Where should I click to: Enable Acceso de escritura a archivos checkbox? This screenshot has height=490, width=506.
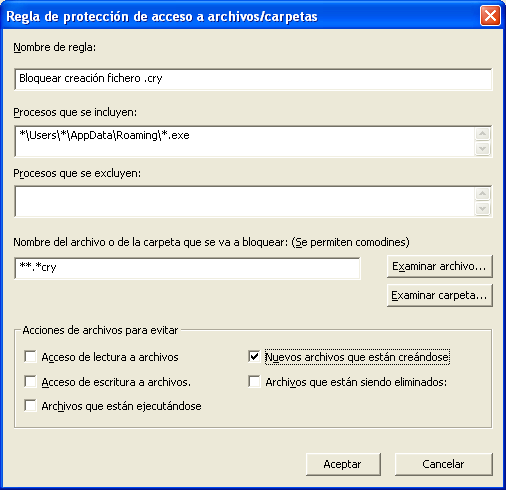[30, 381]
